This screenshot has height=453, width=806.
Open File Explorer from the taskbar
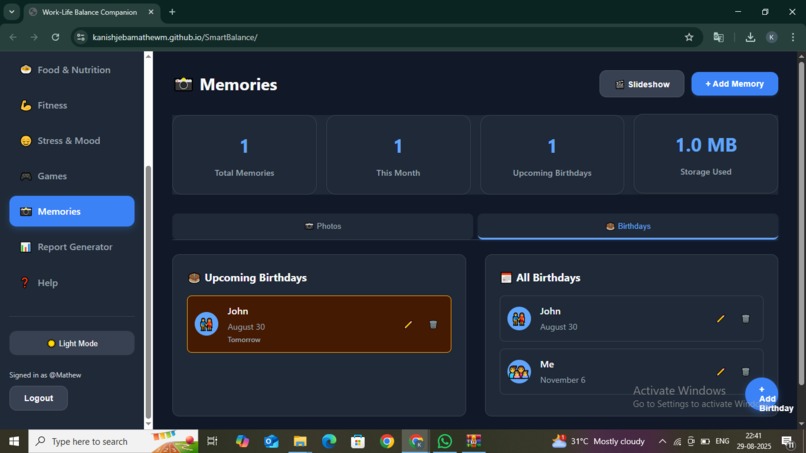tap(300, 441)
